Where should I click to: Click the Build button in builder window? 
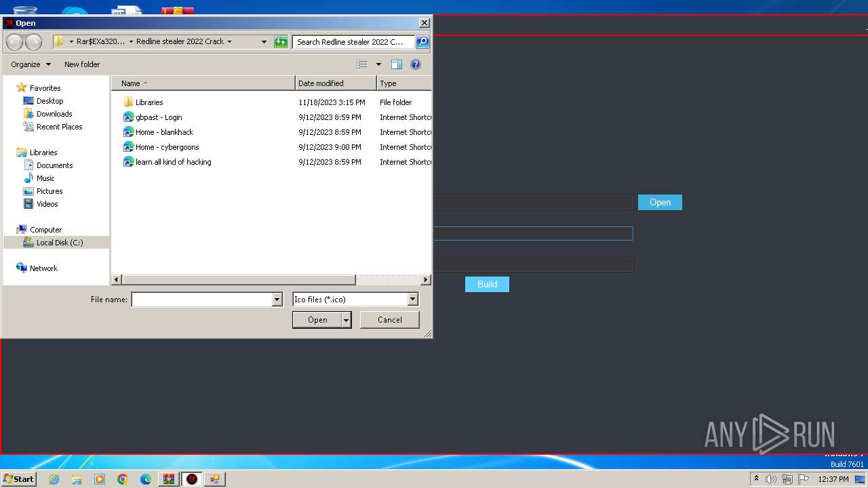pyautogui.click(x=487, y=285)
